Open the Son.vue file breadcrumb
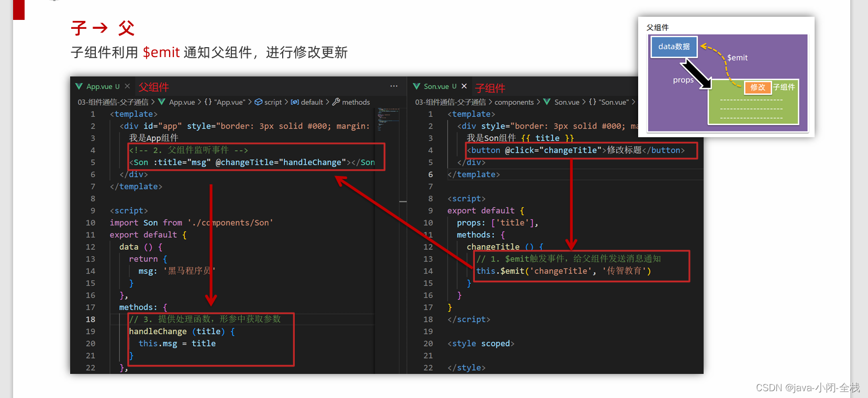 [x=567, y=102]
